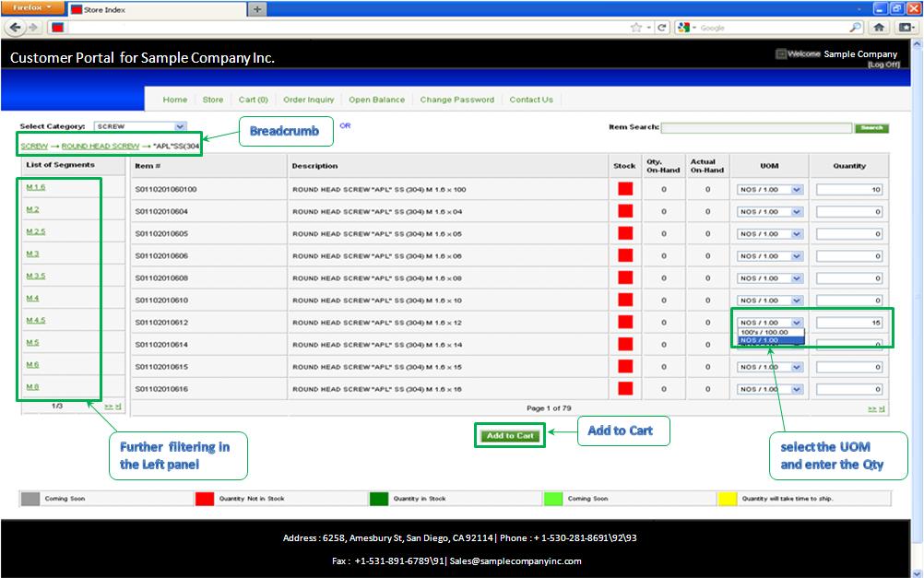Viewport: 924px width, 578px height.
Task: Click item number S01102010614
Action: point(161,345)
